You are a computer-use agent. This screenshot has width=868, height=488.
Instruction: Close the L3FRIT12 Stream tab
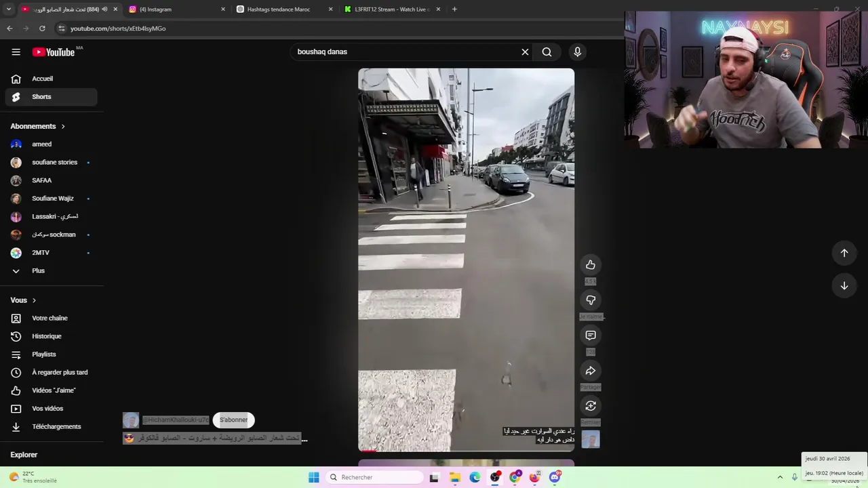pyautogui.click(x=438, y=9)
